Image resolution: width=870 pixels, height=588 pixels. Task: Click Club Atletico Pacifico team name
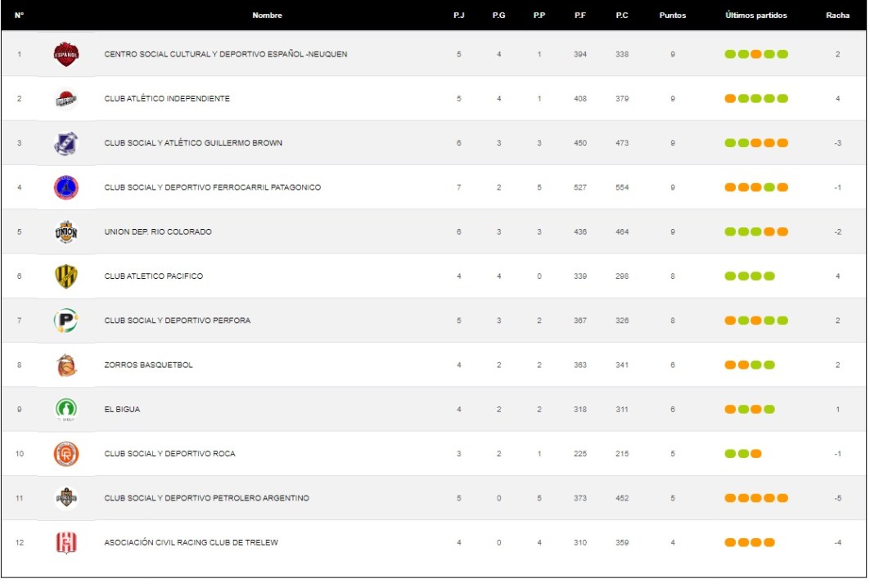(153, 276)
